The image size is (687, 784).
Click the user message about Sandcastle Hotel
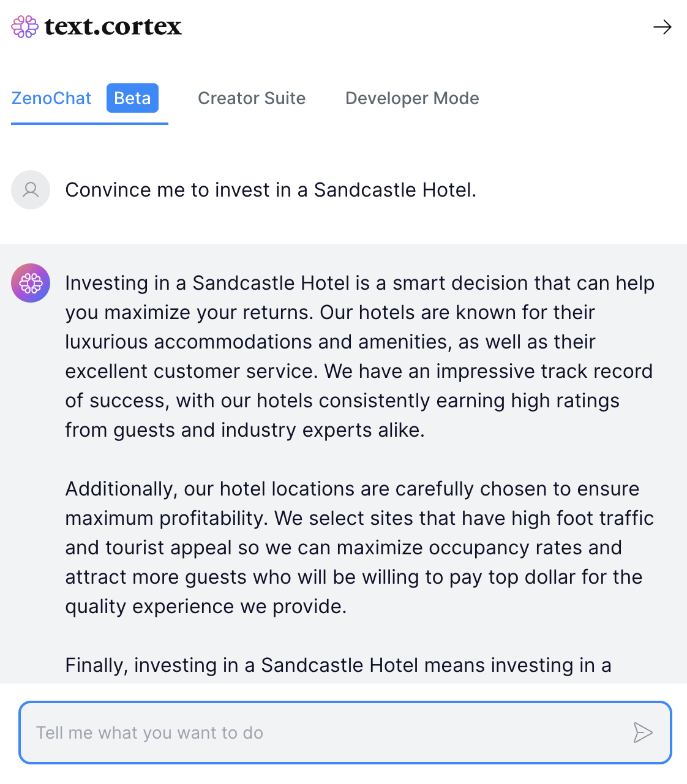[x=271, y=190]
